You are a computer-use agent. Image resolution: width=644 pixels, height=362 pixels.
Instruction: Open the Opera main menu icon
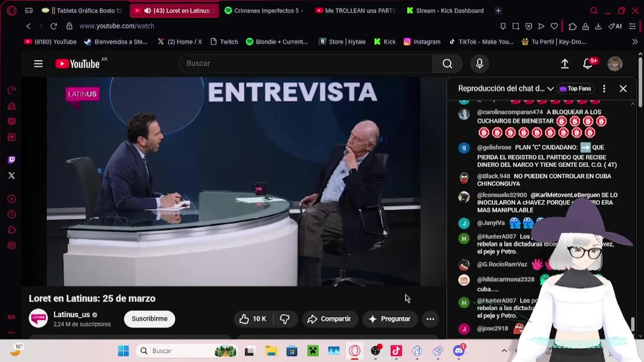(x=12, y=11)
